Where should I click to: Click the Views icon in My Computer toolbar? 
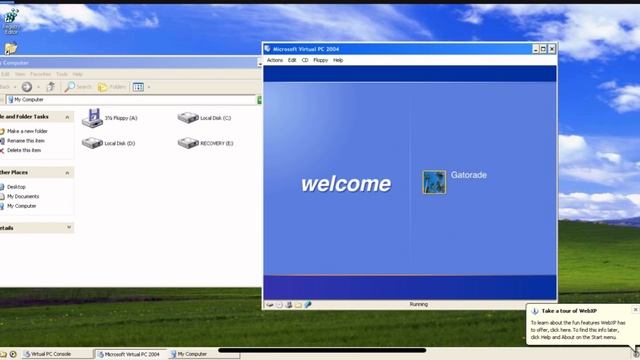tap(138, 87)
